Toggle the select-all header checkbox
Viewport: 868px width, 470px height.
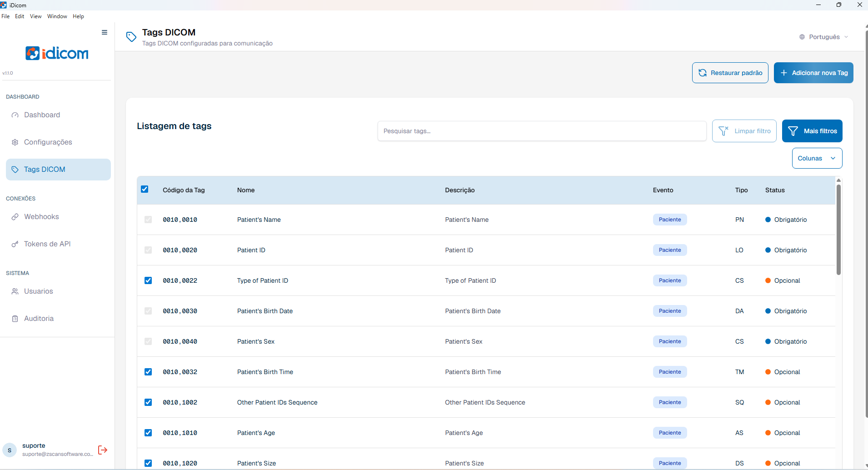click(145, 189)
